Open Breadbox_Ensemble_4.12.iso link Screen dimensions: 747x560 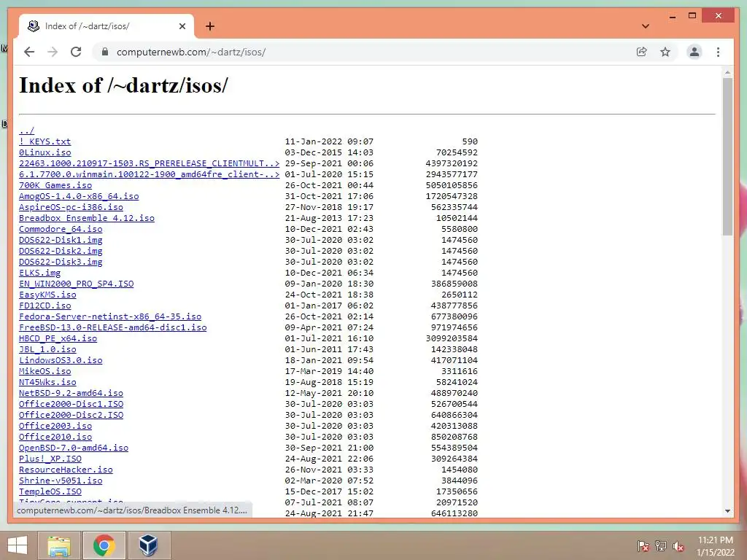[87, 218]
